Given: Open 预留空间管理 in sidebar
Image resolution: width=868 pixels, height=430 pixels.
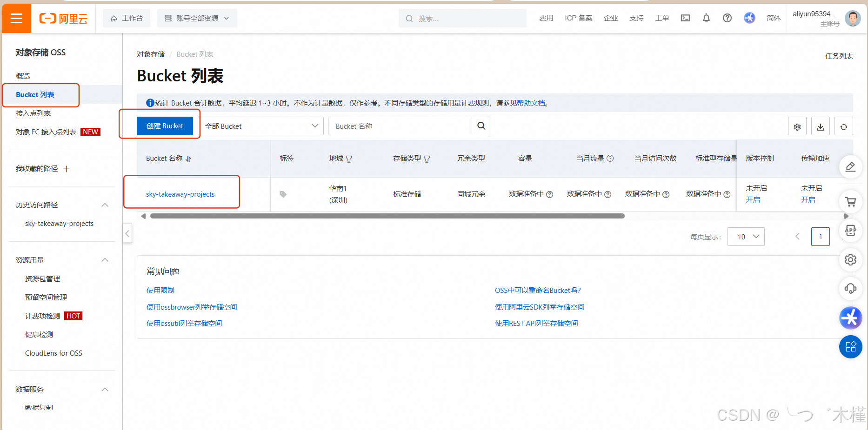Looking at the screenshot, I should (46, 297).
